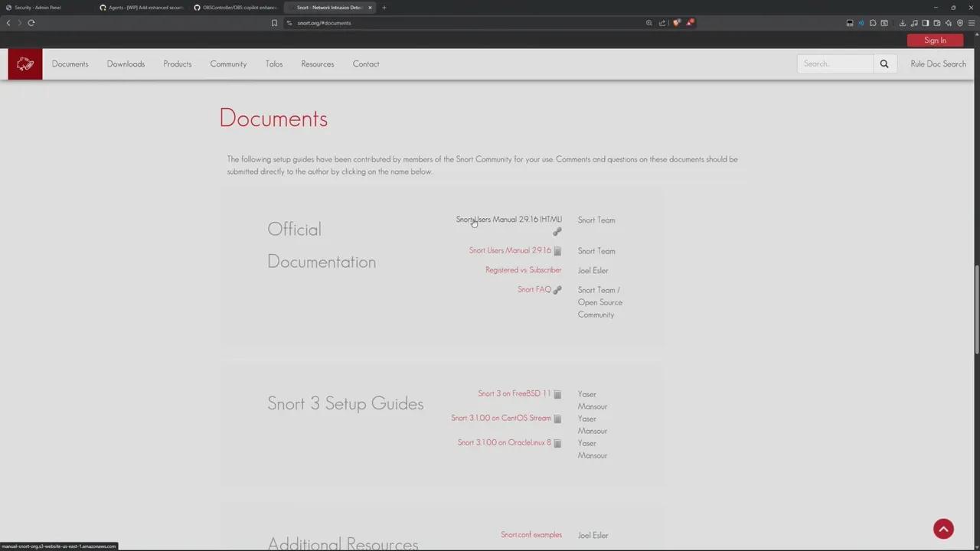Image resolution: width=980 pixels, height=551 pixels.
Task: Focus the site Search input field
Action: 835,64
